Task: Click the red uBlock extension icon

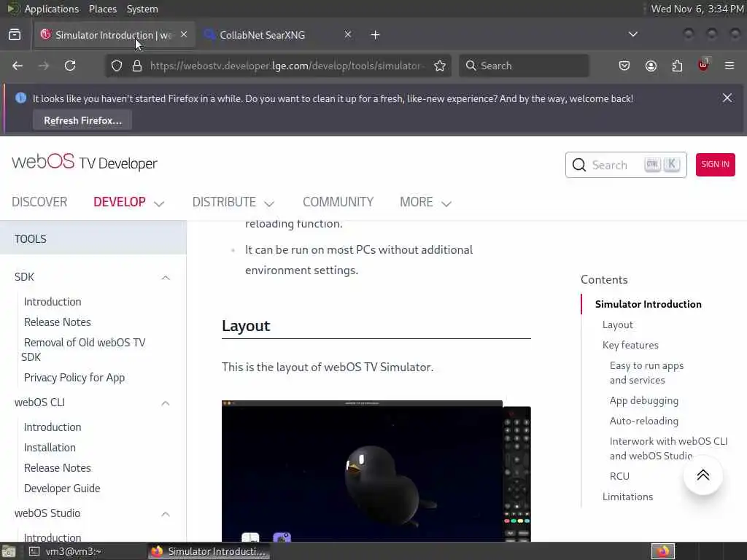Action: (x=703, y=65)
